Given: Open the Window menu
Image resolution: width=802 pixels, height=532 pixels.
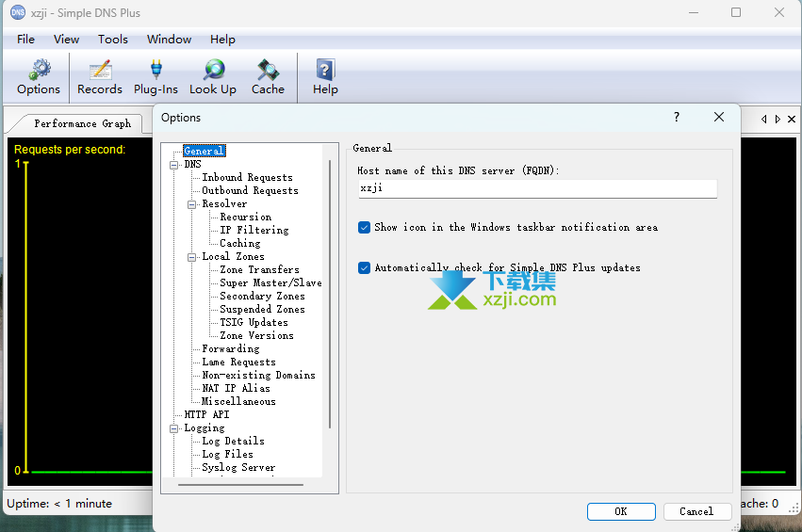Looking at the screenshot, I should pos(170,40).
